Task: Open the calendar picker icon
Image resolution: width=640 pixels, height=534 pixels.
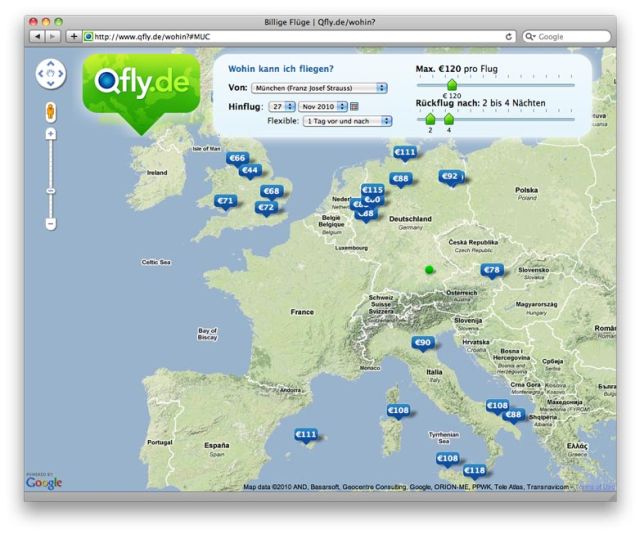Action: pos(354,107)
